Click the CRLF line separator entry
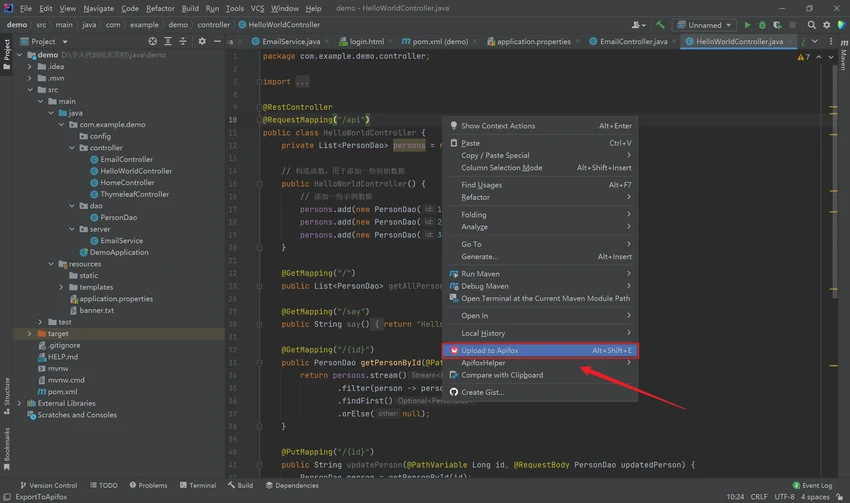Image resolution: width=850 pixels, height=503 pixels. (x=758, y=496)
